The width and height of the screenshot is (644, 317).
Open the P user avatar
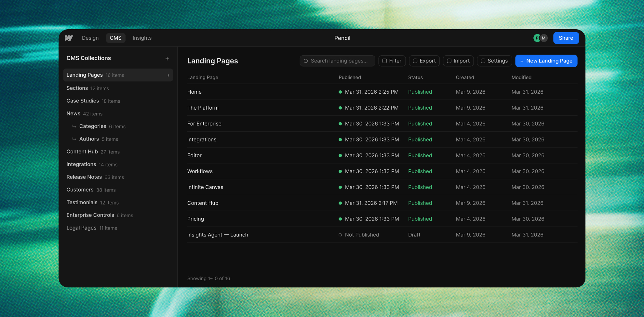(x=537, y=38)
